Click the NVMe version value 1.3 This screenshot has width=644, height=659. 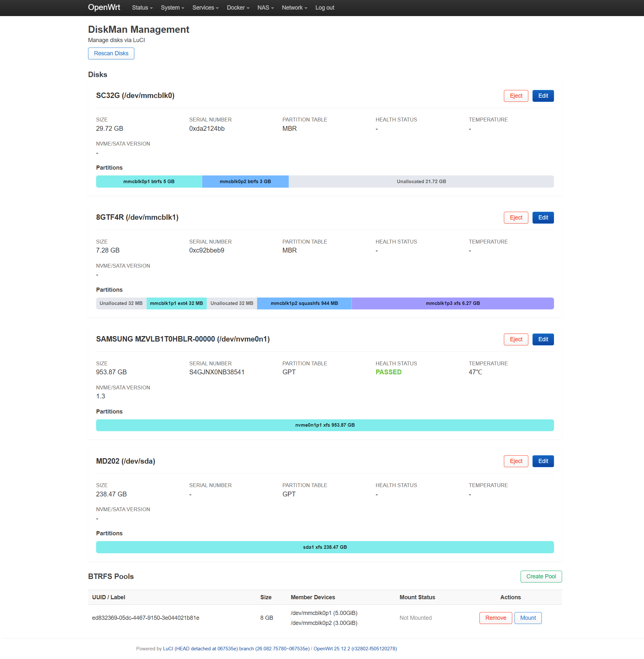[101, 396]
